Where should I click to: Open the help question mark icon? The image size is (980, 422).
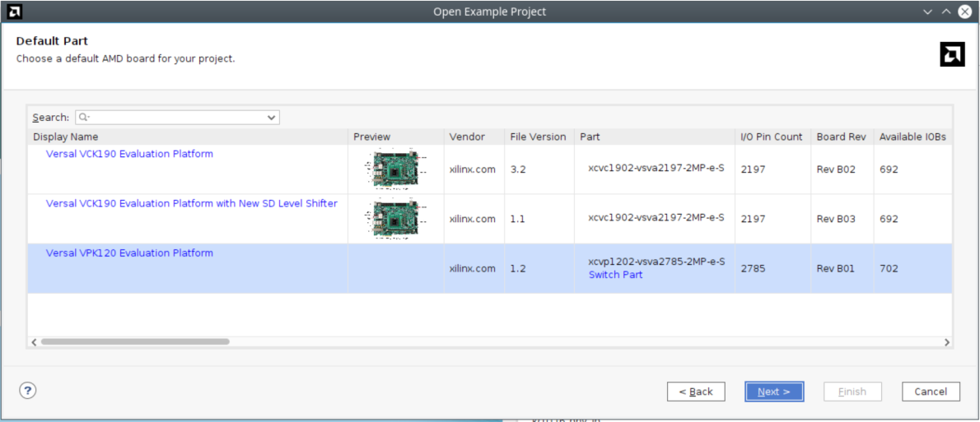click(x=26, y=391)
